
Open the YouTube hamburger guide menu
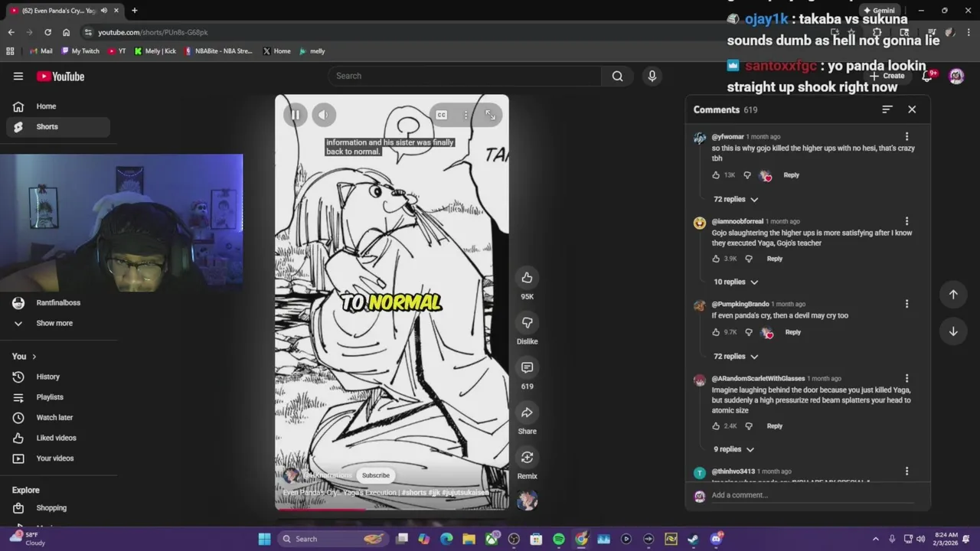point(18,76)
